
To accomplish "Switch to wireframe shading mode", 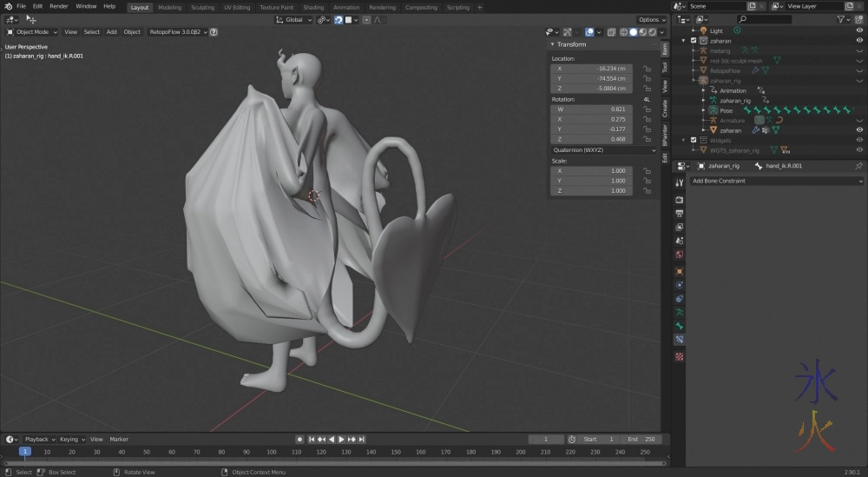I will tap(623, 32).
